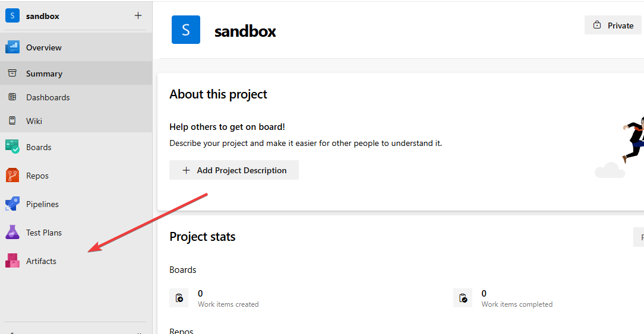Click the Wiki book icon

pyautogui.click(x=12, y=120)
